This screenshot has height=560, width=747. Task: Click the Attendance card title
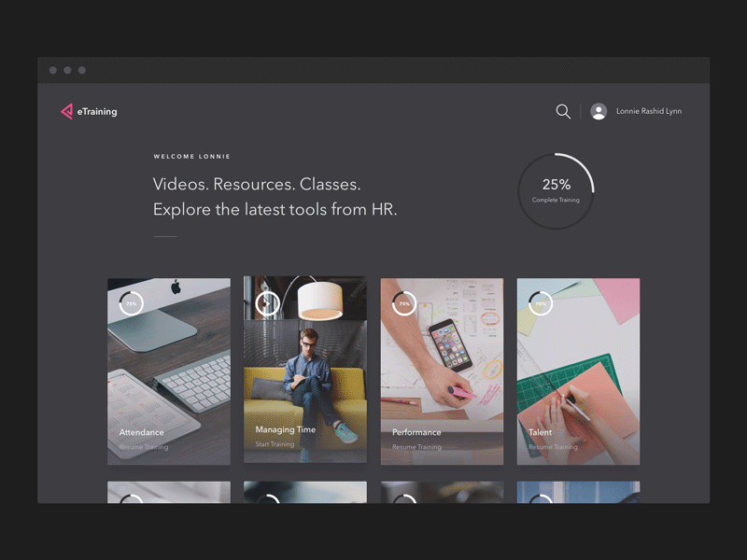pyautogui.click(x=142, y=432)
